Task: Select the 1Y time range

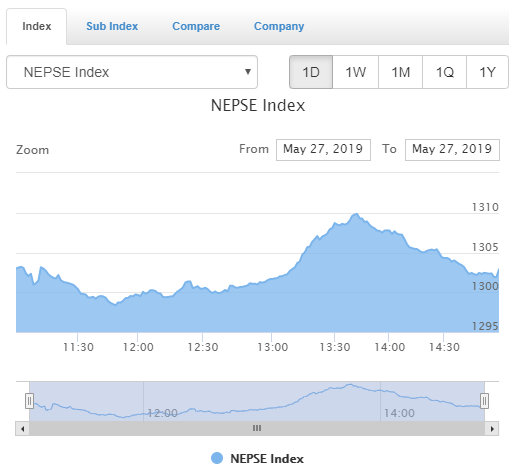Action: 487,72
